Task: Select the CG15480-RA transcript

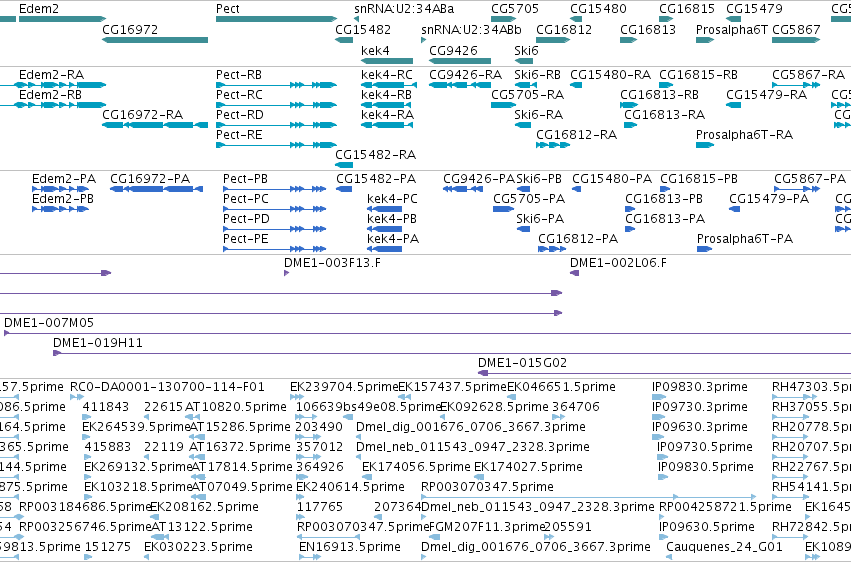Action: pos(576,85)
